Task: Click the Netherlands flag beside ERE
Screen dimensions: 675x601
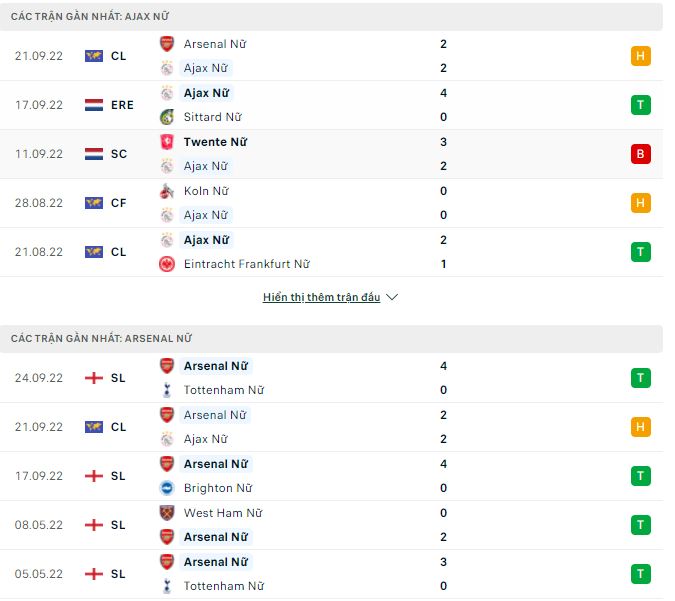Action: pyautogui.click(x=94, y=105)
